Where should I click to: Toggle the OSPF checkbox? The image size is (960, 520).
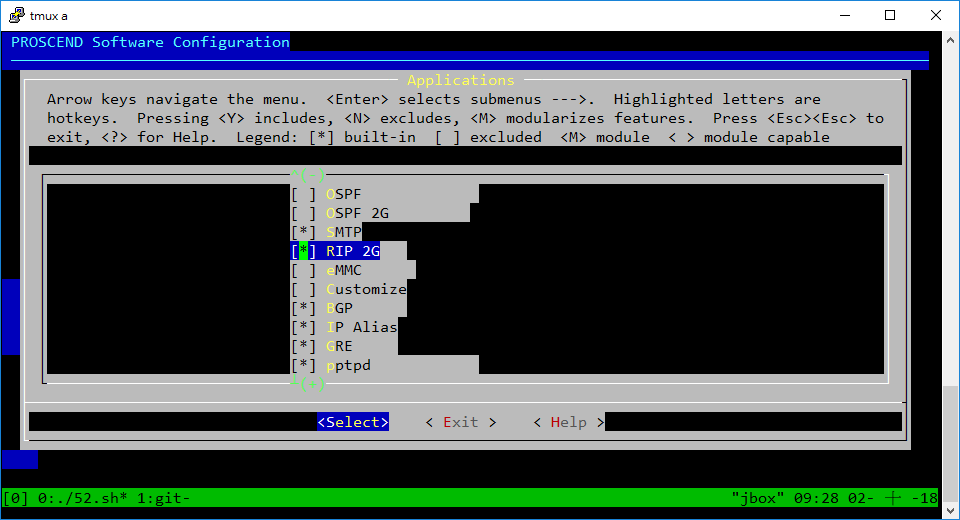(x=304, y=194)
